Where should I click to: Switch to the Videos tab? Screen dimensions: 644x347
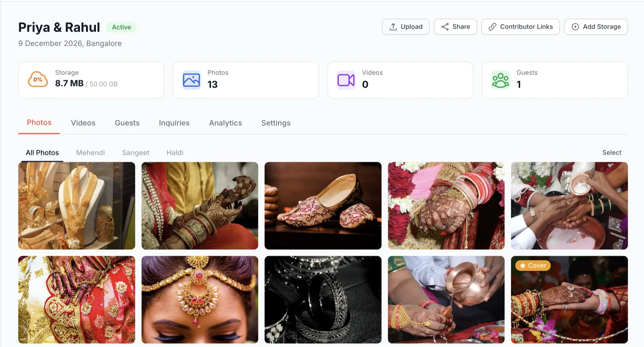click(x=83, y=123)
